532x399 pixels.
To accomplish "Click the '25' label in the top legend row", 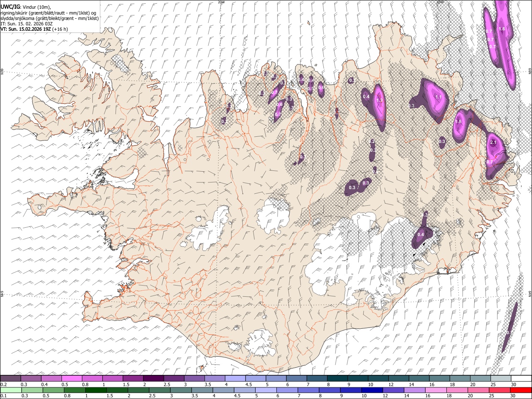I will pos(493,384).
